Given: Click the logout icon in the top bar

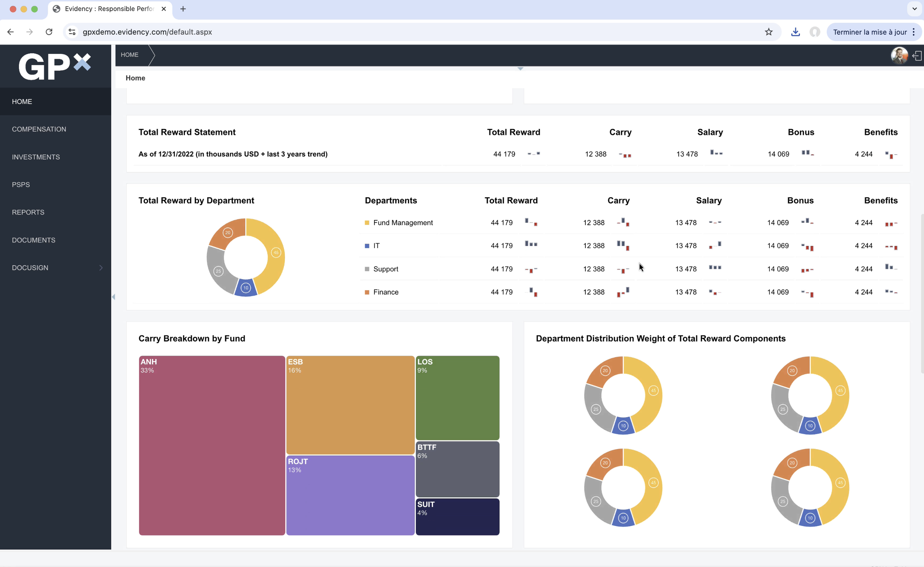Looking at the screenshot, I should [x=917, y=56].
